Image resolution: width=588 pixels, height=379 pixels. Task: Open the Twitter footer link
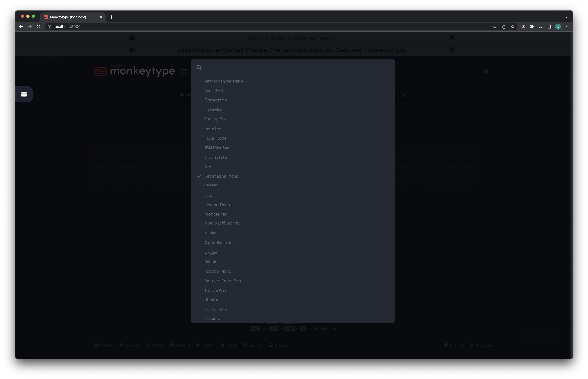coord(205,345)
